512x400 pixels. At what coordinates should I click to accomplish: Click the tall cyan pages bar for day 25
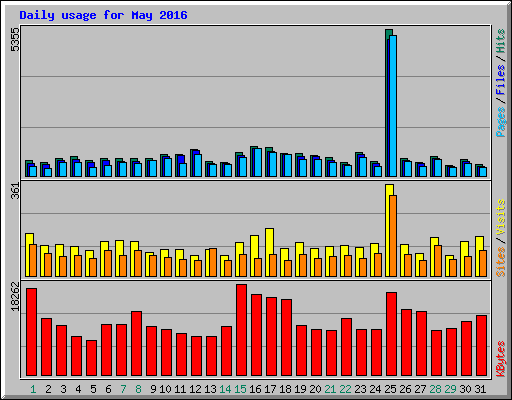393,106
